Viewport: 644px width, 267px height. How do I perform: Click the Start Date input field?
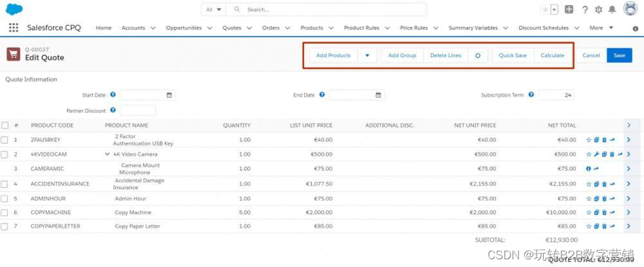click(x=148, y=95)
